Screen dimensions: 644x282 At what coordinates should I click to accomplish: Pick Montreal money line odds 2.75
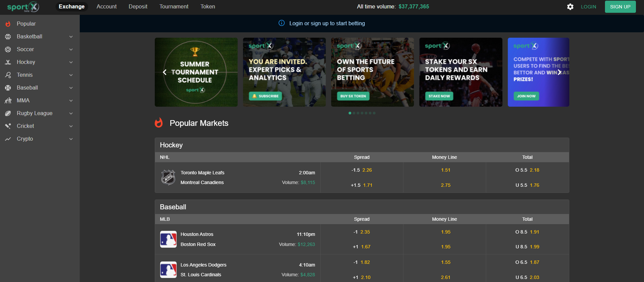point(446,185)
